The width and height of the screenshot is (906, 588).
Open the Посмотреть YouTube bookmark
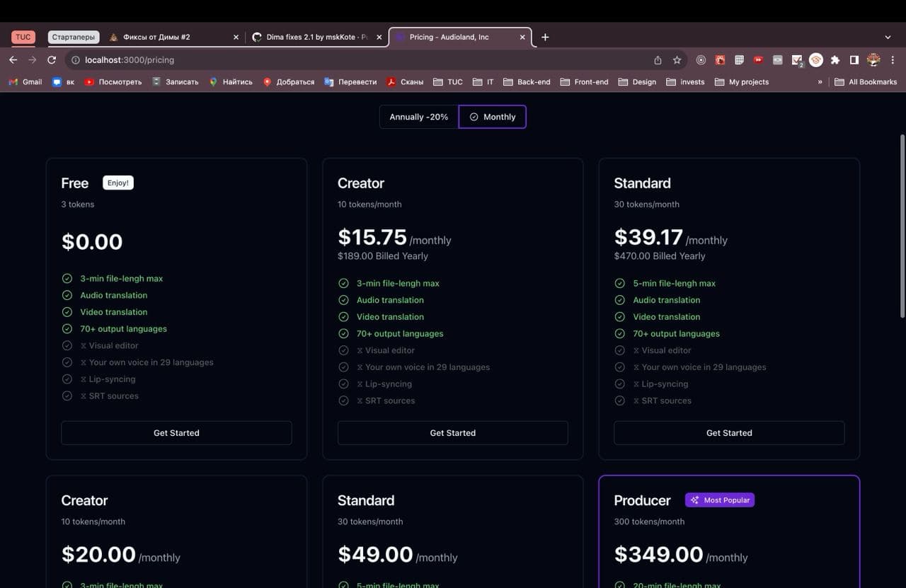click(113, 82)
